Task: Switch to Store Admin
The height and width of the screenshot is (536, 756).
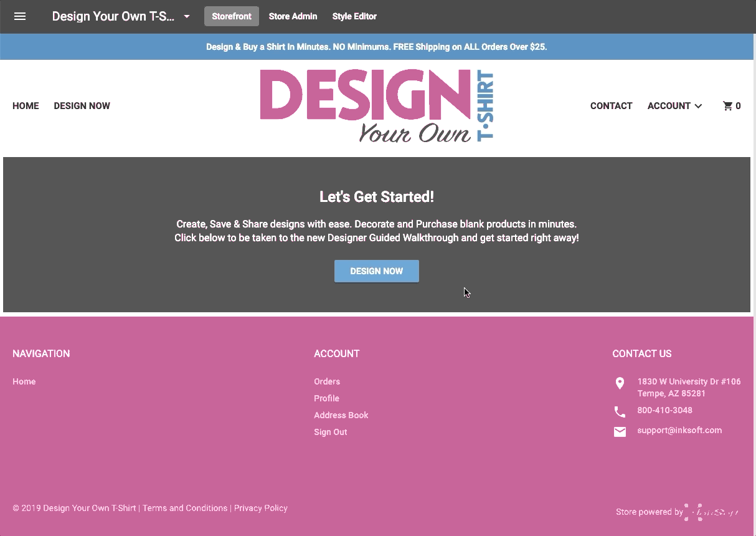Action: pyautogui.click(x=293, y=16)
